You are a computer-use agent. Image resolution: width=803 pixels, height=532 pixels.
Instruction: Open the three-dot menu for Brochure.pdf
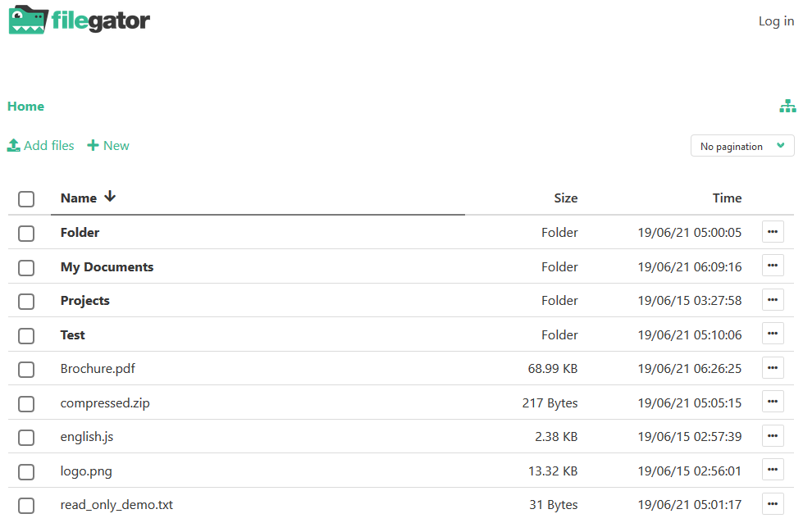point(773,367)
